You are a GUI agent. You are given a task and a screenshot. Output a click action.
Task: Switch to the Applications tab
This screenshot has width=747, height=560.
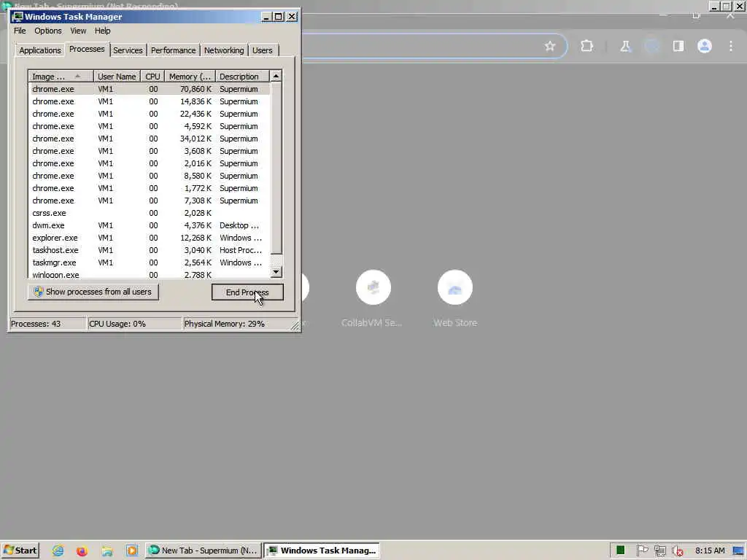tap(40, 50)
